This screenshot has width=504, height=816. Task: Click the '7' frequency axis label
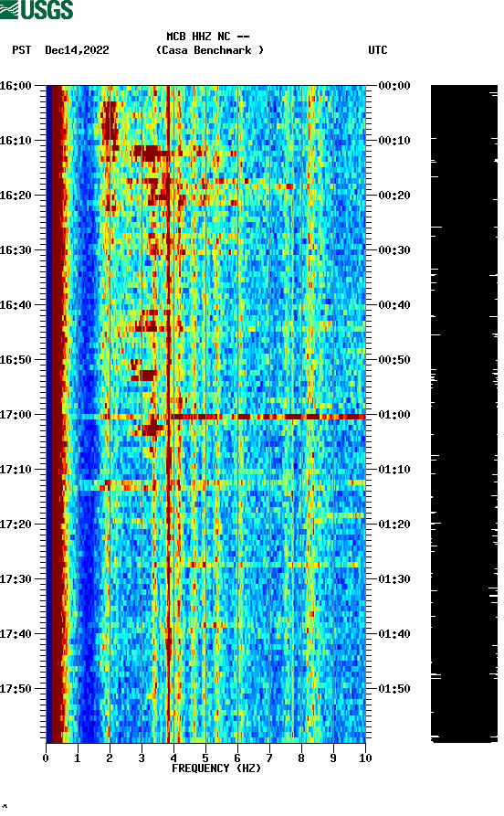tap(269, 758)
